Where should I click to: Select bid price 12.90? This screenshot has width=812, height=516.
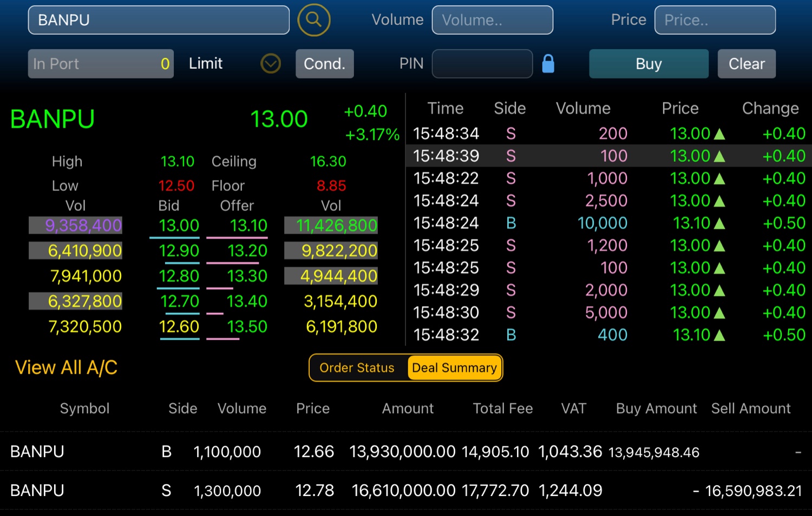179,251
